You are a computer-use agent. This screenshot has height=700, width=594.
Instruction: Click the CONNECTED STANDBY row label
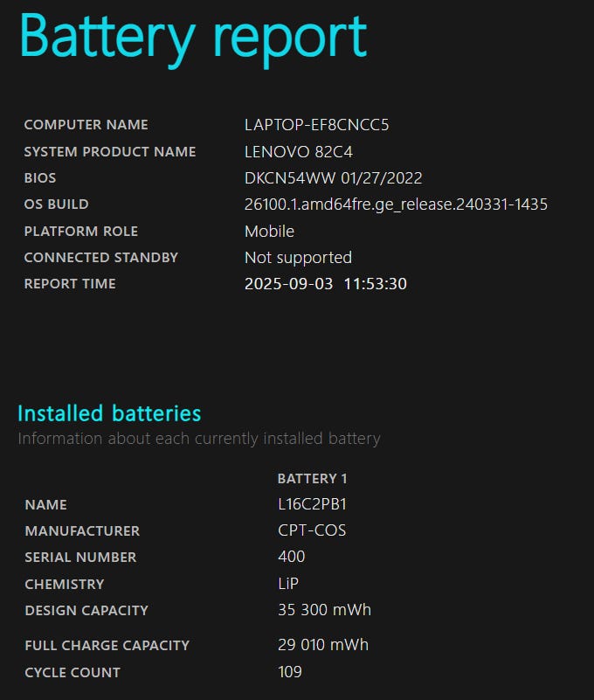coord(100,258)
